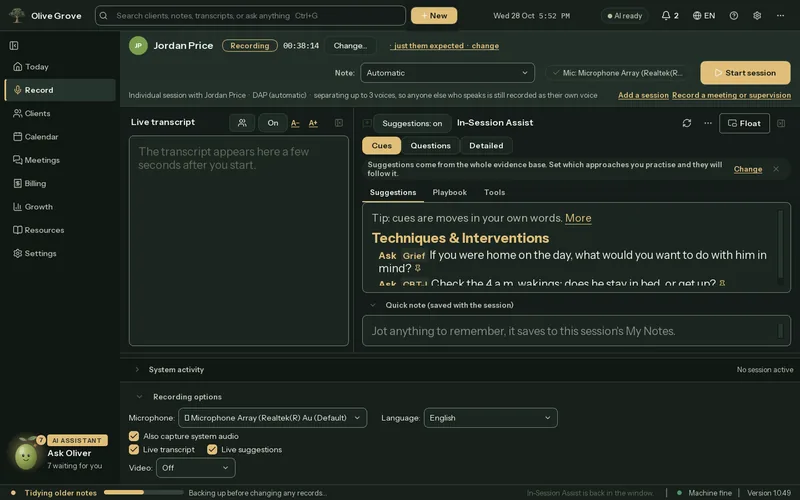The height and width of the screenshot is (500, 800).
Task: Open Today in the sidebar
Action: (59, 67)
